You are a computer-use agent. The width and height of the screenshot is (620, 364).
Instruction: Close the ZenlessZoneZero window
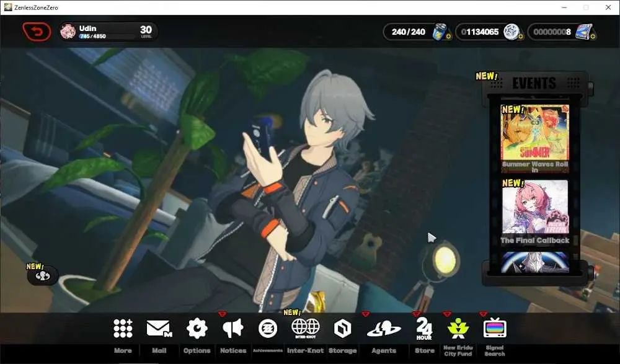click(608, 7)
